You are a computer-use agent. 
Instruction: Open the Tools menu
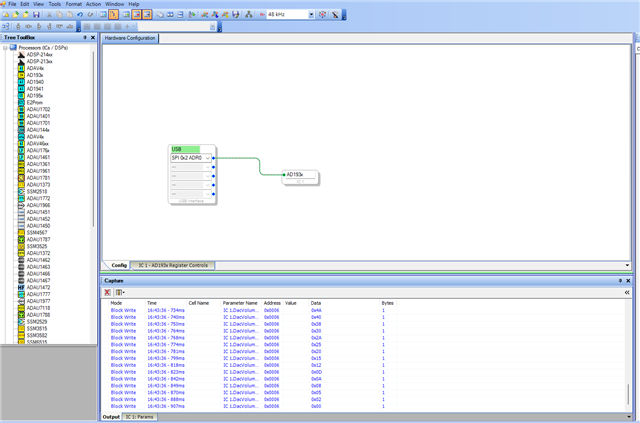click(x=55, y=4)
